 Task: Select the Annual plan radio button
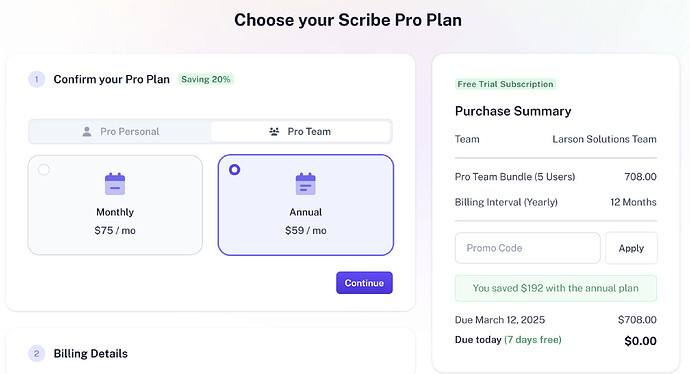click(235, 169)
